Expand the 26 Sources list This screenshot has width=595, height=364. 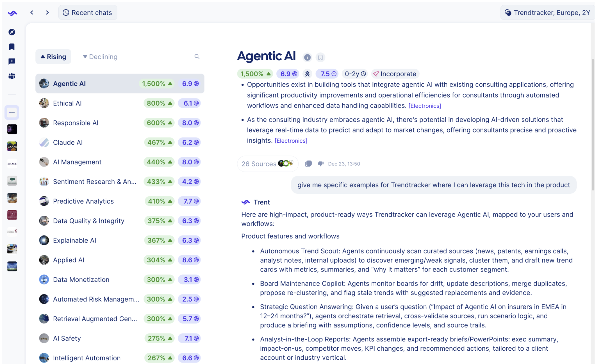(267, 164)
